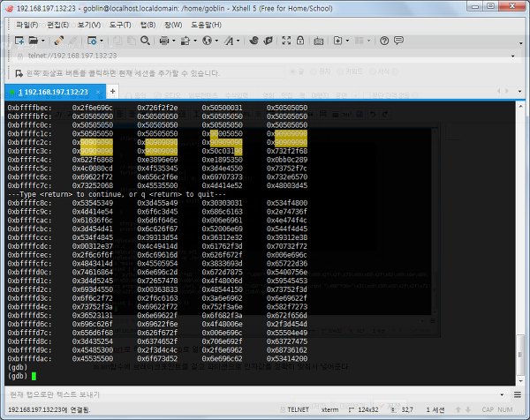Click the add session arrow icon
This screenshot has height=420, width=530.
tap(19, 73)
